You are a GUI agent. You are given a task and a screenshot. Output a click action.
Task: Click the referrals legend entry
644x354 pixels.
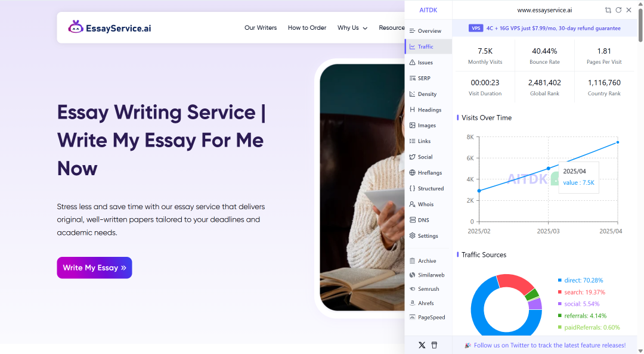tap(582, 316)
